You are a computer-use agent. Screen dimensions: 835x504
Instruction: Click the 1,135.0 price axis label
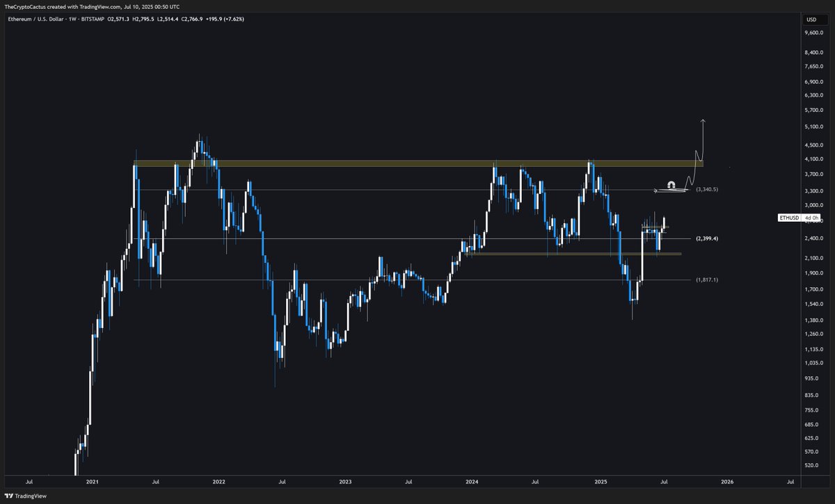click(814, 350)
